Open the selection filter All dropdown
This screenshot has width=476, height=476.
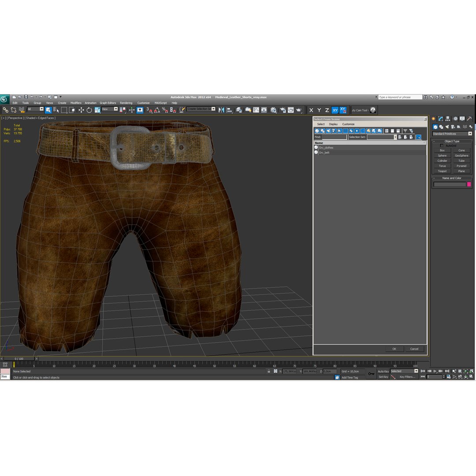pos(35,109)
